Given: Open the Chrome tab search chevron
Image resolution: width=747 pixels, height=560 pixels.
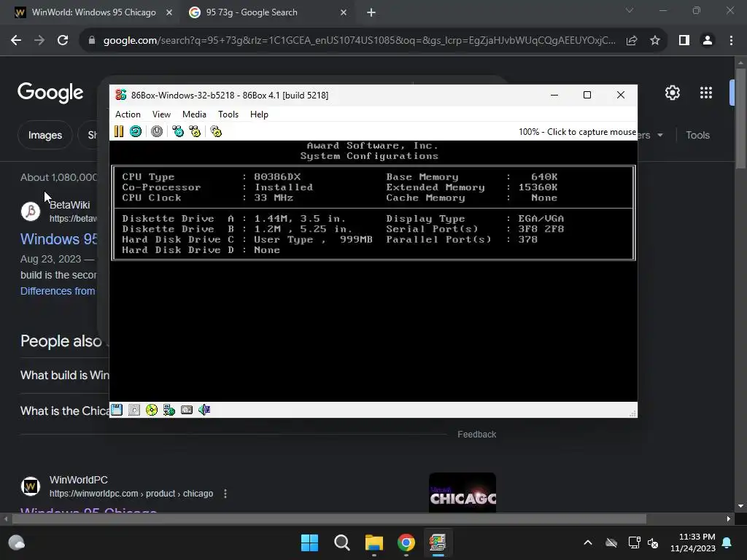Looking at the screenshot, I should (630, 10).
